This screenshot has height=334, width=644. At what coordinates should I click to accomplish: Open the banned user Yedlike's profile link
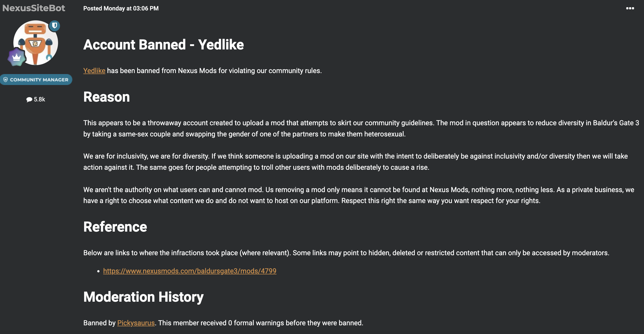point(94,71)
